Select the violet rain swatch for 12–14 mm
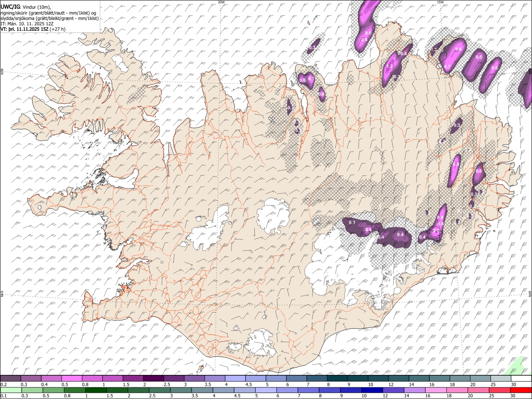Viewport: 532px width, 399px height. (393, 390)
